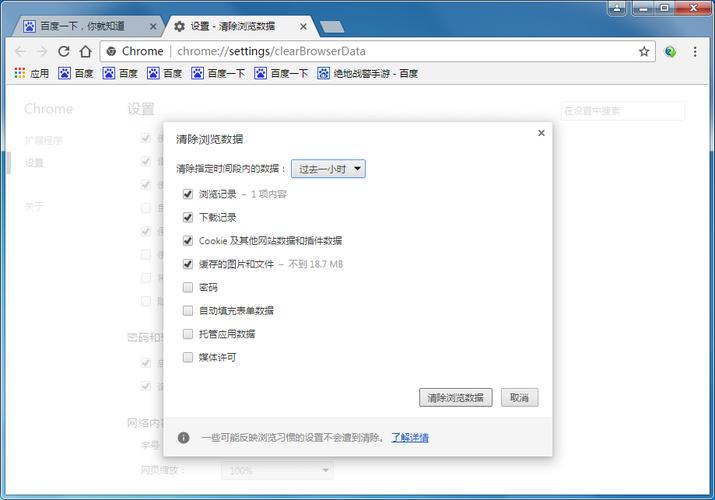The width and height of the screenshot is (715, 500).
Task: Check the 密码 checkbox
Action: coord(188,287)
